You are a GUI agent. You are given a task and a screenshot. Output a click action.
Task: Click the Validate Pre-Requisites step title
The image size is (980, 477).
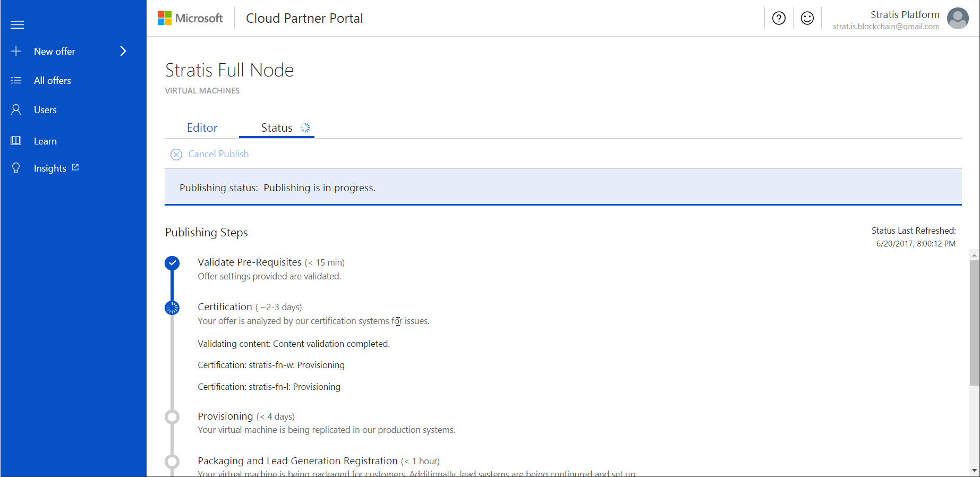250,262
